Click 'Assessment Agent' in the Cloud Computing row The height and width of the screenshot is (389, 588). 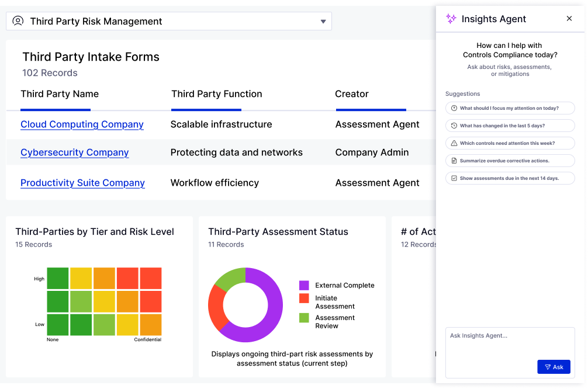click(377, 124)
